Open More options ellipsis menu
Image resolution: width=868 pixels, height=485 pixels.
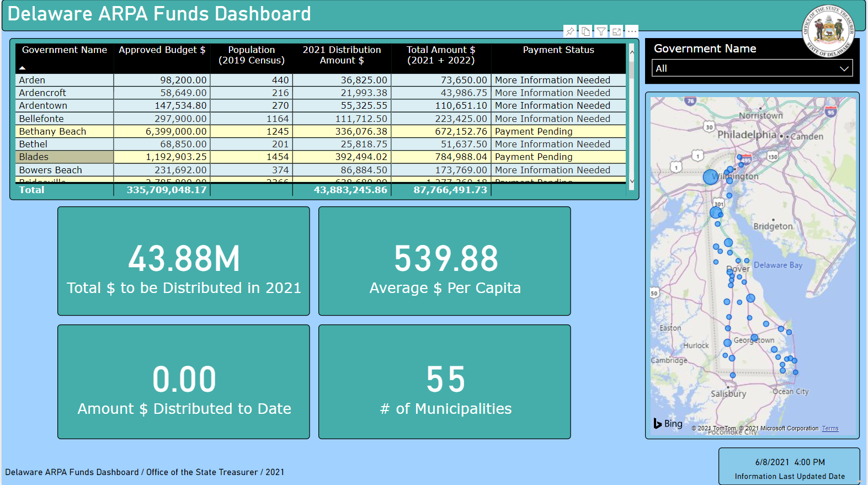pyautogui.click(x=632, y=31)
